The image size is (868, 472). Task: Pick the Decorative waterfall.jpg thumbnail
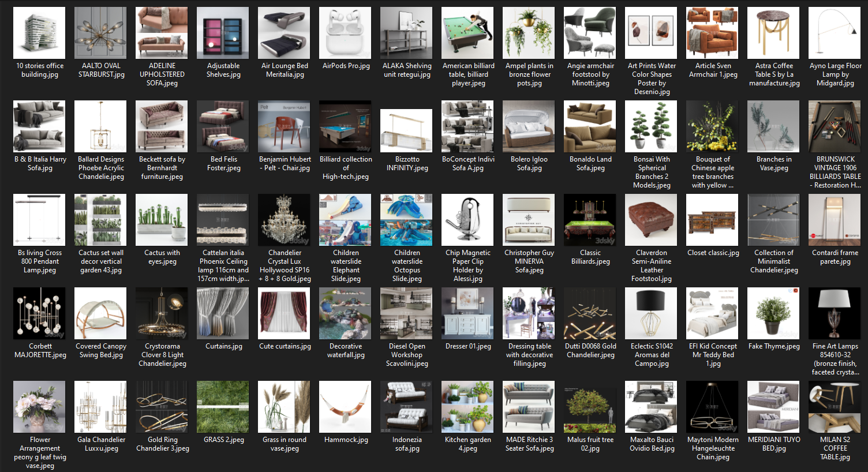[346, 313]
